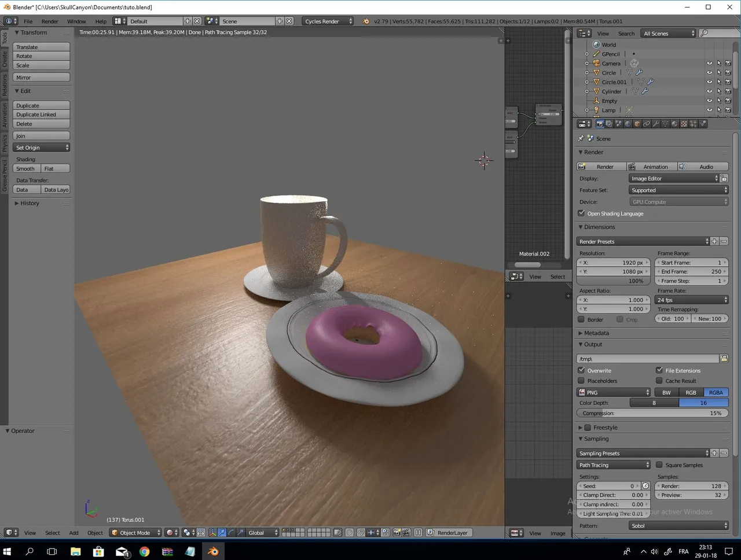The width and height of the screenshot is (741, 560).
Task: Select RGBA color mode button
Action: pyautogui.click(x=716, y=392)
